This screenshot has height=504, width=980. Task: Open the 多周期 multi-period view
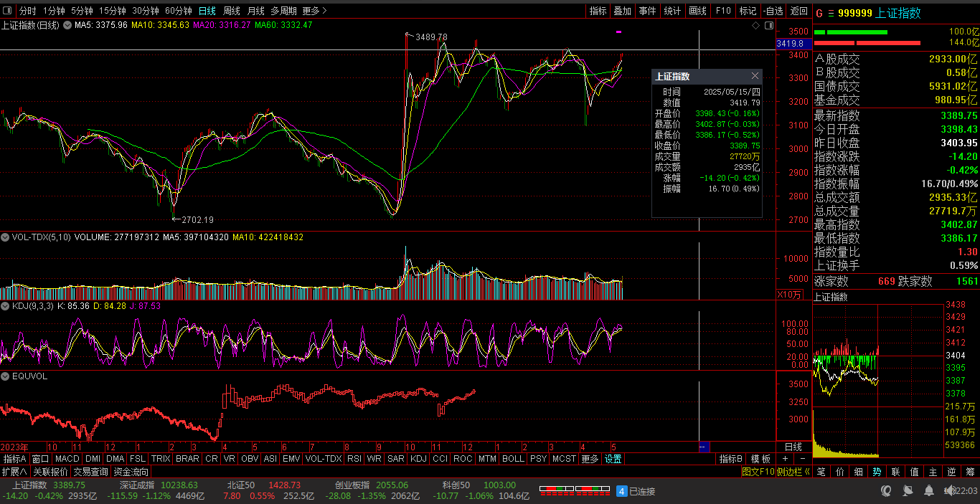click(284, 11)
